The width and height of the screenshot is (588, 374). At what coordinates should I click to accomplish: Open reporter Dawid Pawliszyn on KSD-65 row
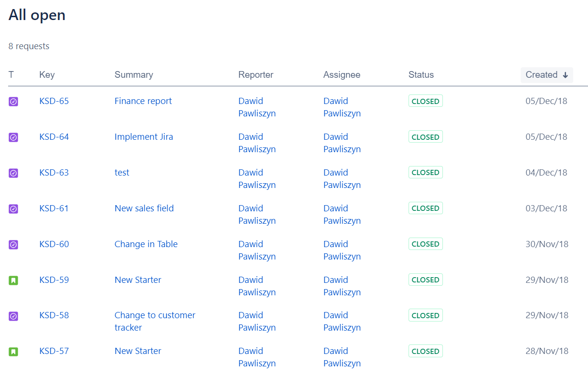click(257, 107)
